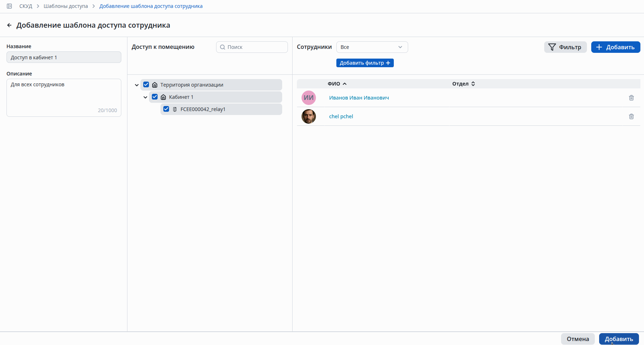The height and width of the screenshot is (345, 644).
Task: Select the Кабинет 1 tree row
Action: pyautogui.click(x=215, y=97)
